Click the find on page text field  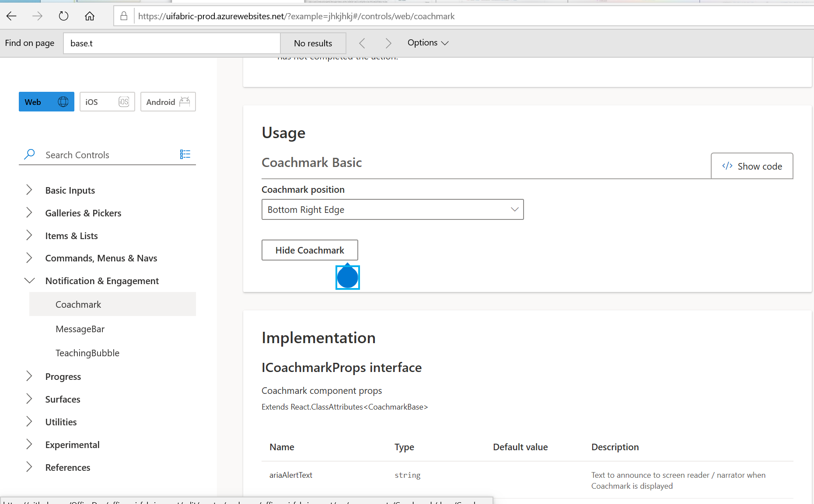click(171, 43)
